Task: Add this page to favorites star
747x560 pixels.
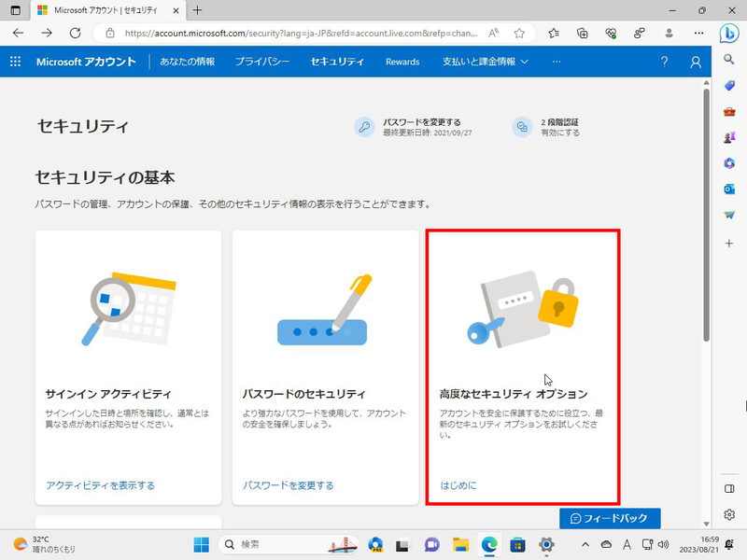Action: (519, 33)
